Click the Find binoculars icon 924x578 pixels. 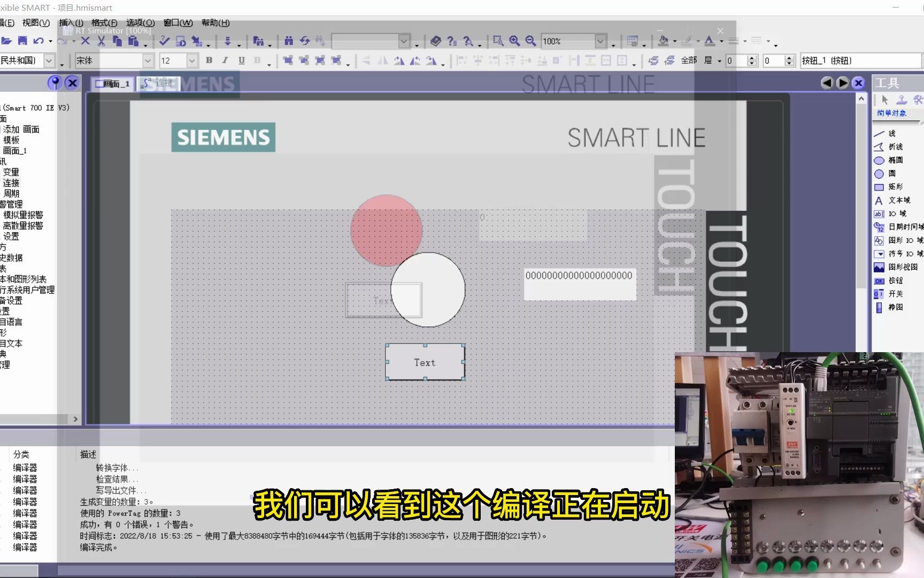pos(289,41)
